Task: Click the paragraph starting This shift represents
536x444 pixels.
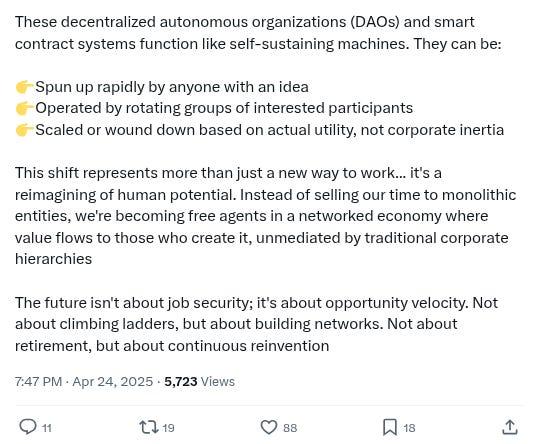Action: tap(266, 216)
